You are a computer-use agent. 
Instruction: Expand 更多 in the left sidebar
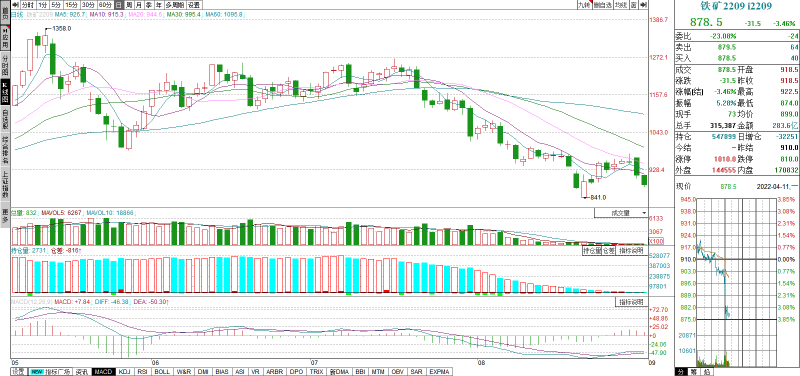(5, 215)
